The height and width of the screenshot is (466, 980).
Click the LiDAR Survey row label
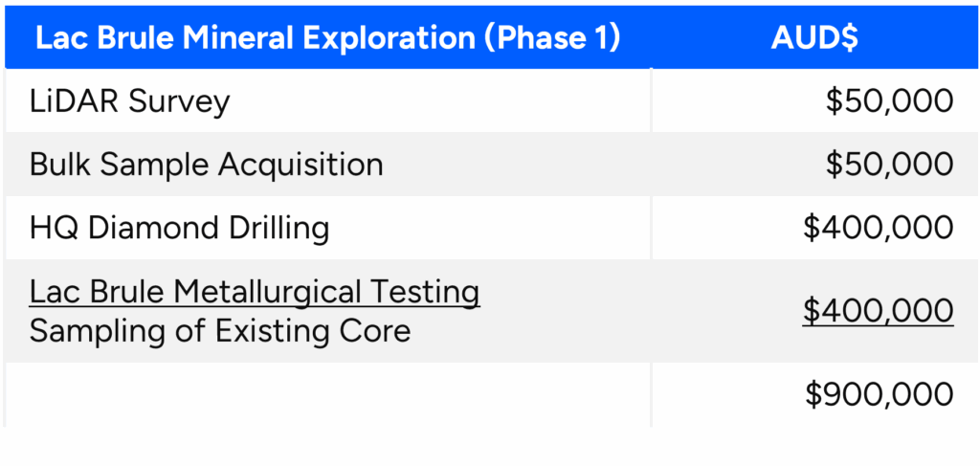click(129, 101)
